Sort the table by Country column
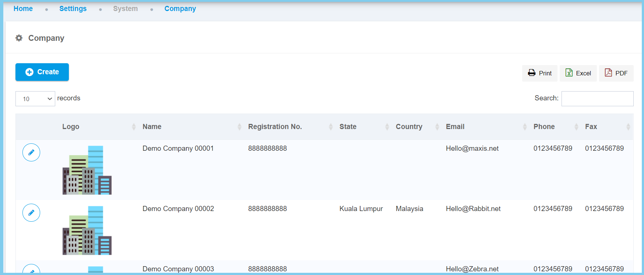The width and height of the screenshot is (644, 275). pyautogui.click(x=409, y=127)
